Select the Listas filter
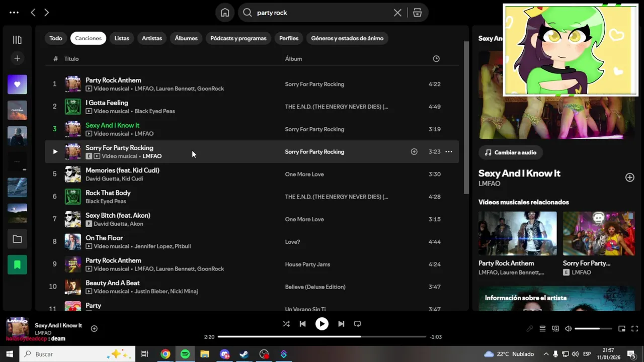This screenshot has width=644, height=362. [x=122, y=38]
